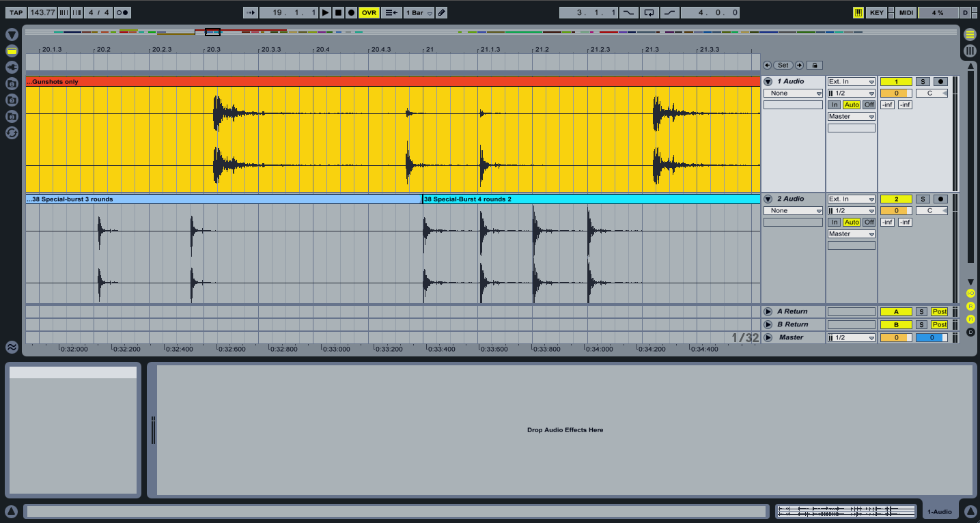Open the Plug-In Devices browser icon
Screen dimensions: 980x523
pos(12,67)
